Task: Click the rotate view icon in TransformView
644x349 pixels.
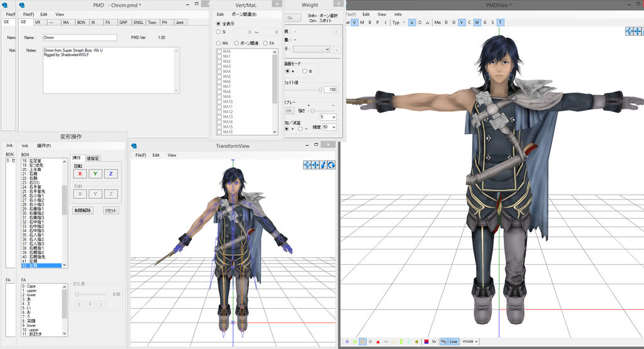Action: [x=331, y=165]
